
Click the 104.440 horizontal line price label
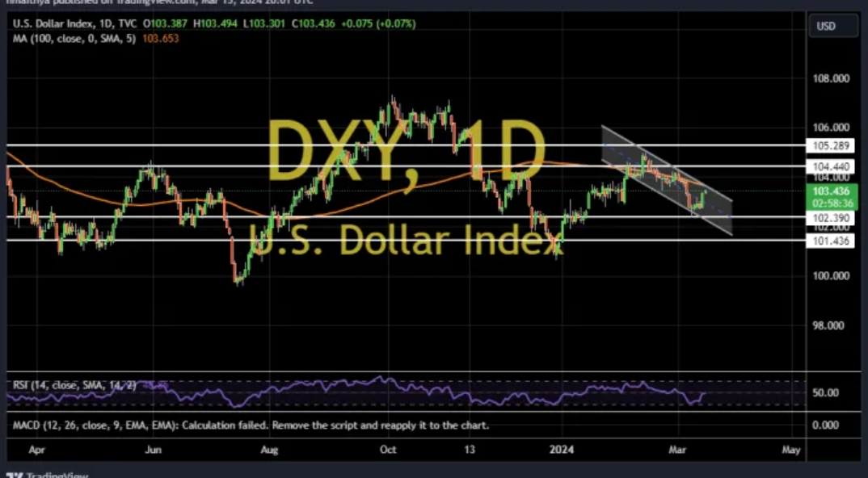830,166
